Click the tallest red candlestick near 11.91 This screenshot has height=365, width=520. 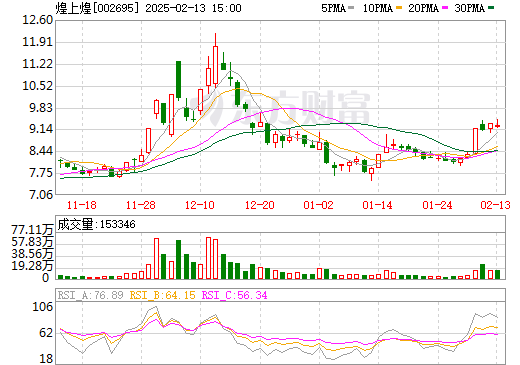tap(215, 61)
